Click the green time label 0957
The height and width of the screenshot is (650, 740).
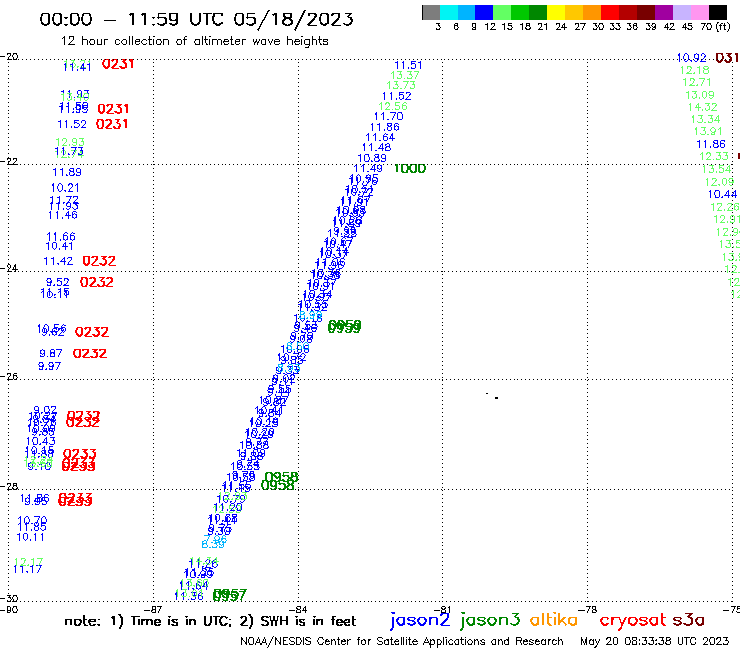tap(230, 596)
